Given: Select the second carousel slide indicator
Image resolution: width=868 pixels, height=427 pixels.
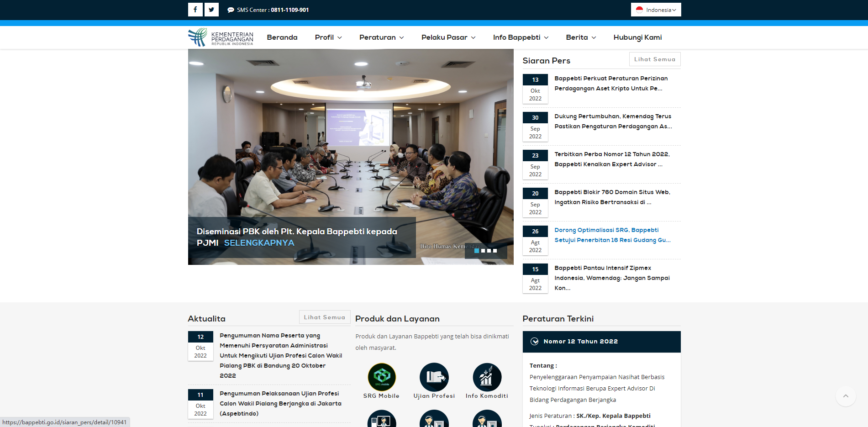Looking at the screenshot, I should (x=483, y=251).
